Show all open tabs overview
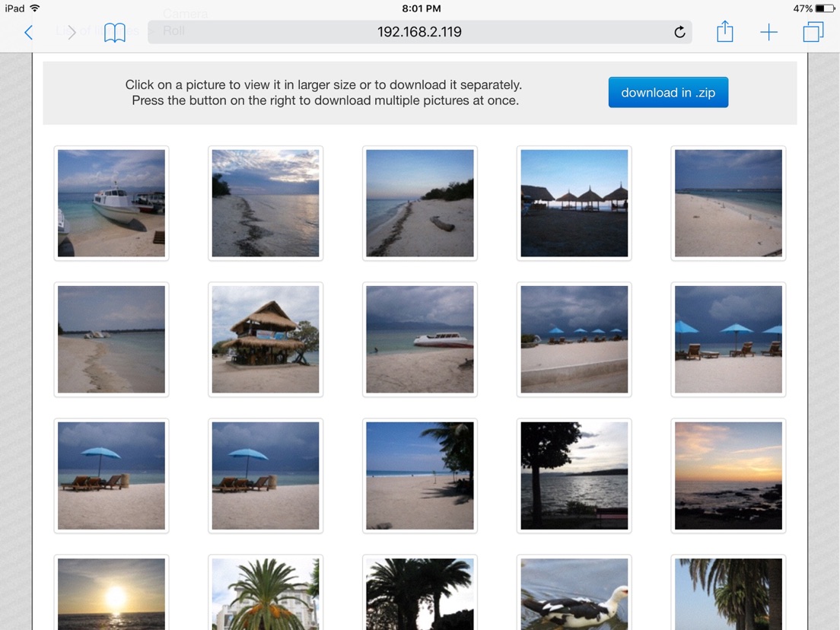Viewport: 840px width, 630px height. click(813, 32)
